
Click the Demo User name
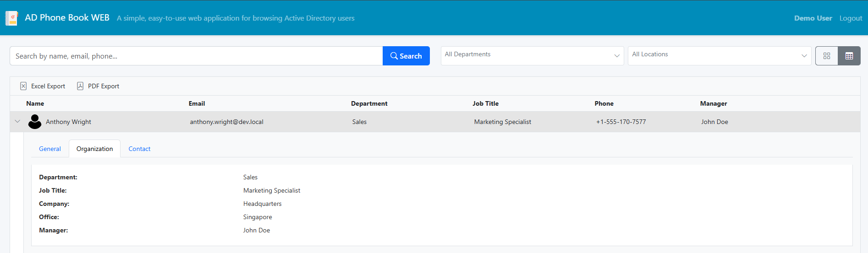[813, 18]
